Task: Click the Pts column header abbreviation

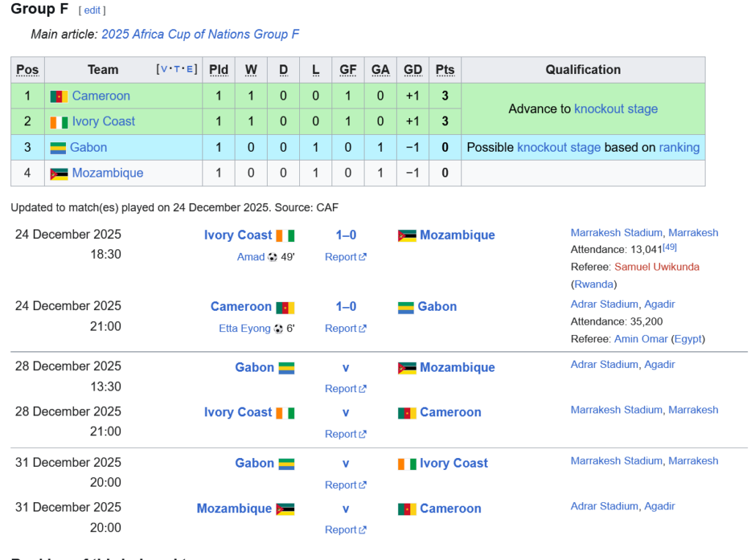Action: point(444,70)
